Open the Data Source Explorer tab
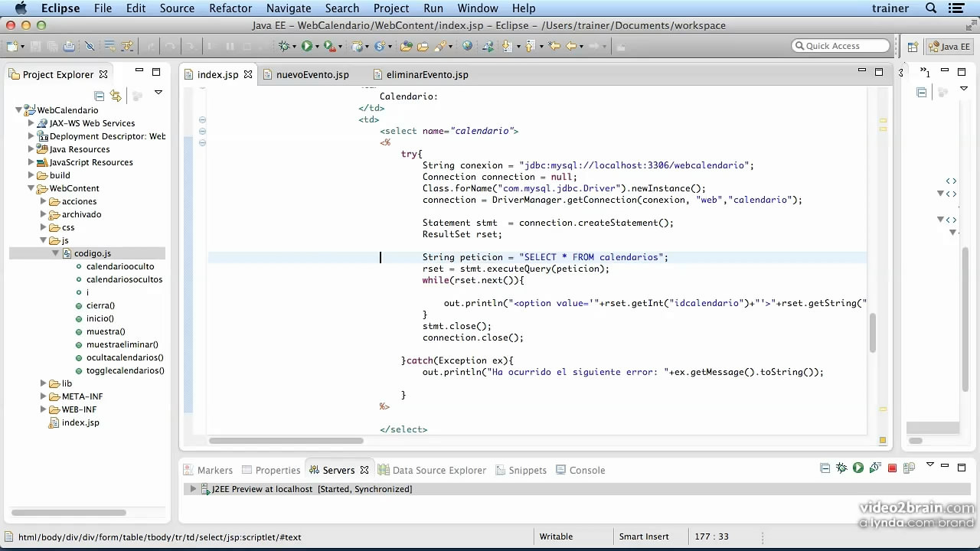Viewport: 980px width, 551px height. pos(432,470)
